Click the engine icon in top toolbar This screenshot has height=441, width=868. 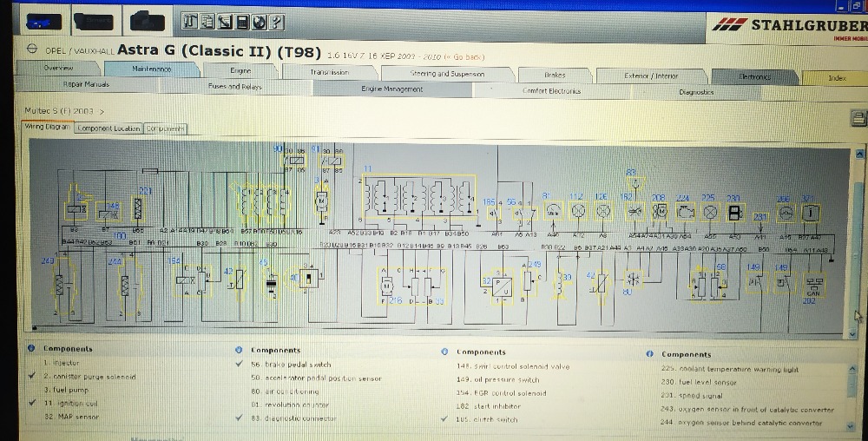(148, 21)
